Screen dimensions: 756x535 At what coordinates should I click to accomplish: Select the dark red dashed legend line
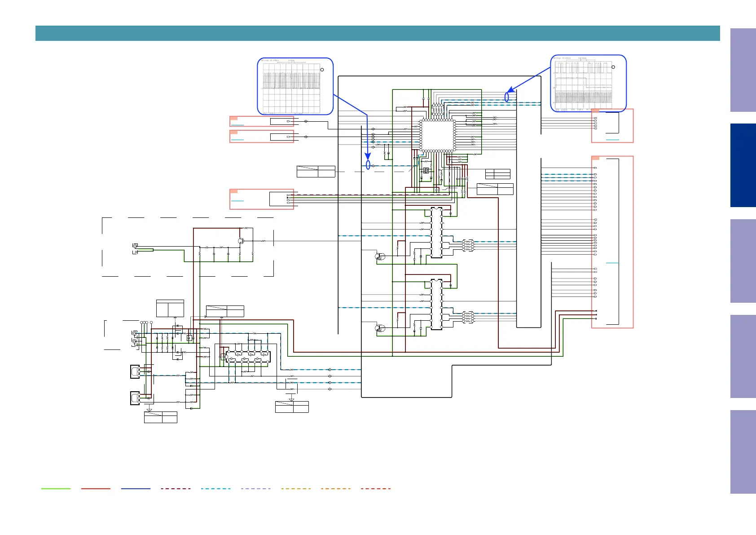pos(176,488)
